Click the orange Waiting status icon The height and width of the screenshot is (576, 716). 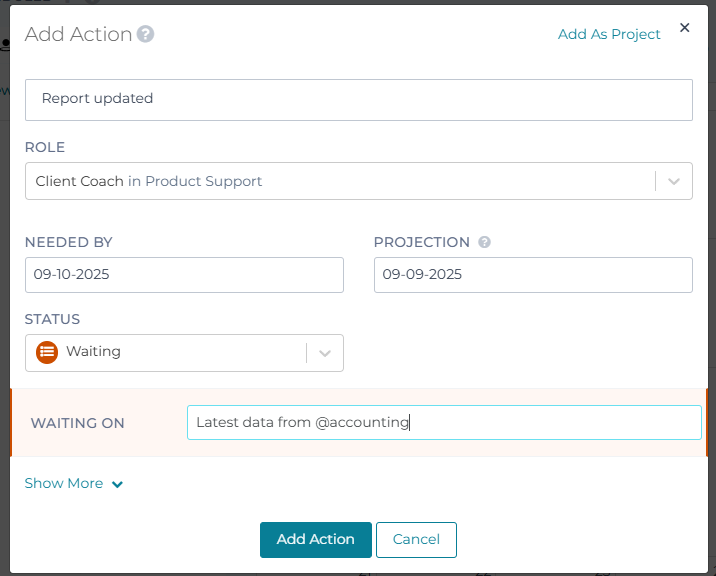pyautogui.click(x=47, y=352)
